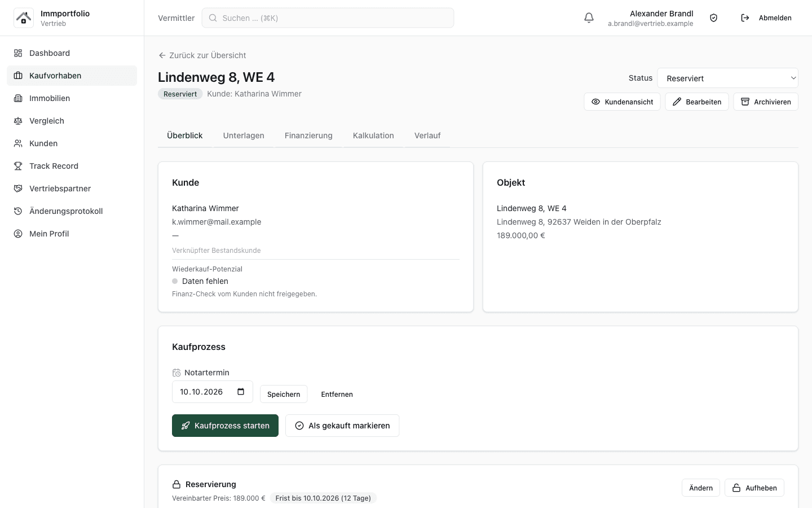Screen dimensions: 812x508
Task: Open the Status dropdown showing Reserviert
Action: (x=727, y=78)
